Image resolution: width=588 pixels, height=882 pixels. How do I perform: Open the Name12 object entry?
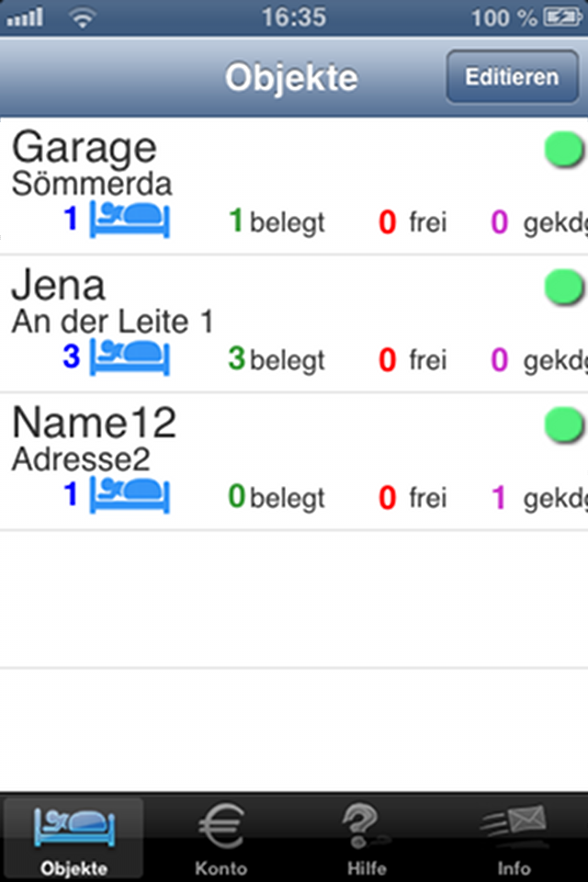click(x=294, y=461)
